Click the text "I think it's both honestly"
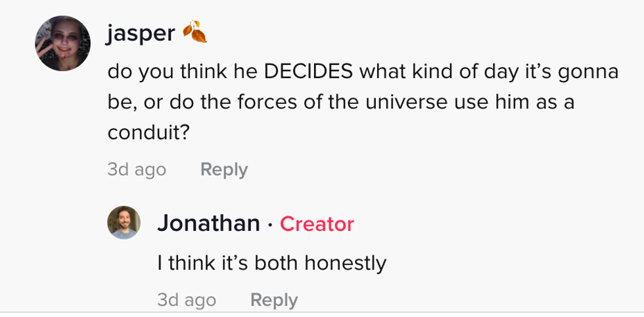The height and width of the screenshot is (317, 644). click(x=271, y=263)
